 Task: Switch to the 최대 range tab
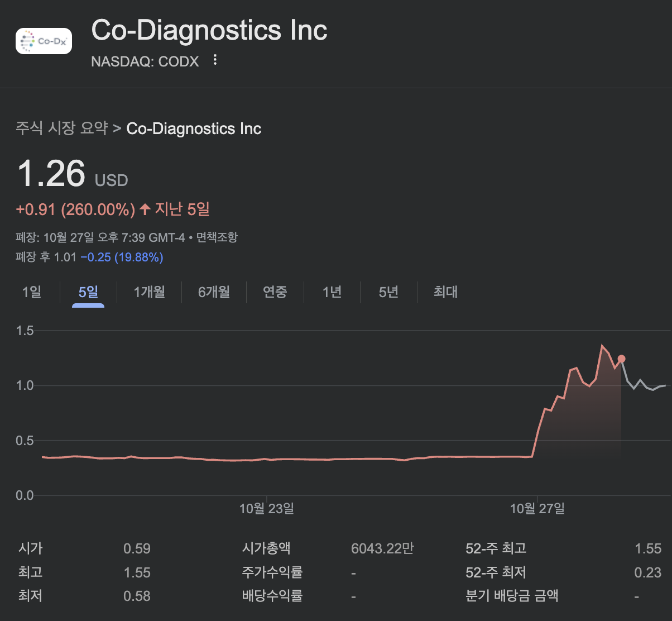[445, 292]
